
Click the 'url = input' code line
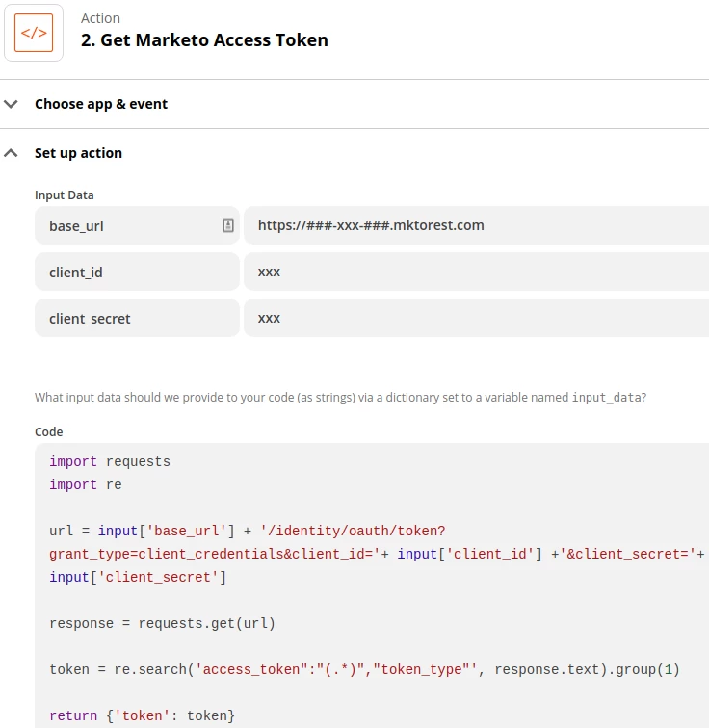tap(247, 531)
